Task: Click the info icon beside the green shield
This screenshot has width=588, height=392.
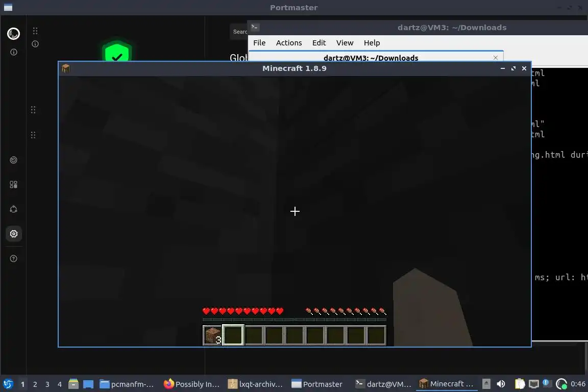Action: pos(35,44)
